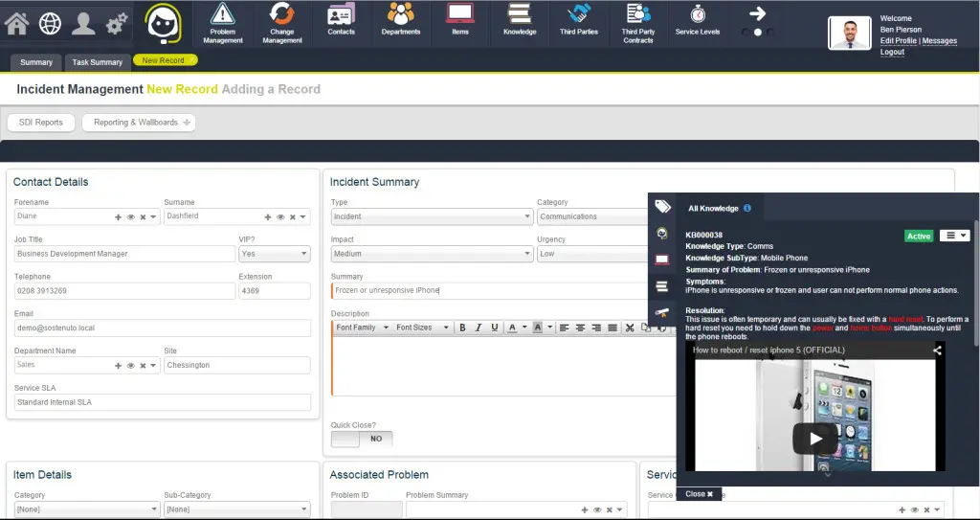Open the Contacts module
The height and width of the screenshot is (520, 980).
point(342,19)
